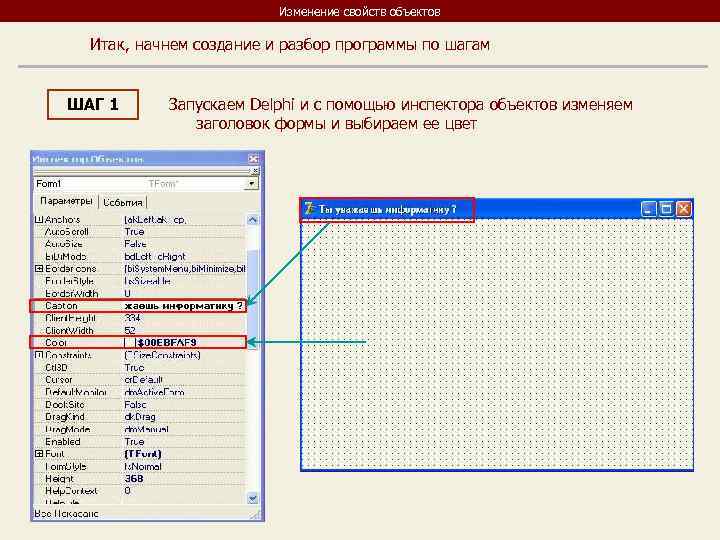Close the form designer window

[684, 209]
